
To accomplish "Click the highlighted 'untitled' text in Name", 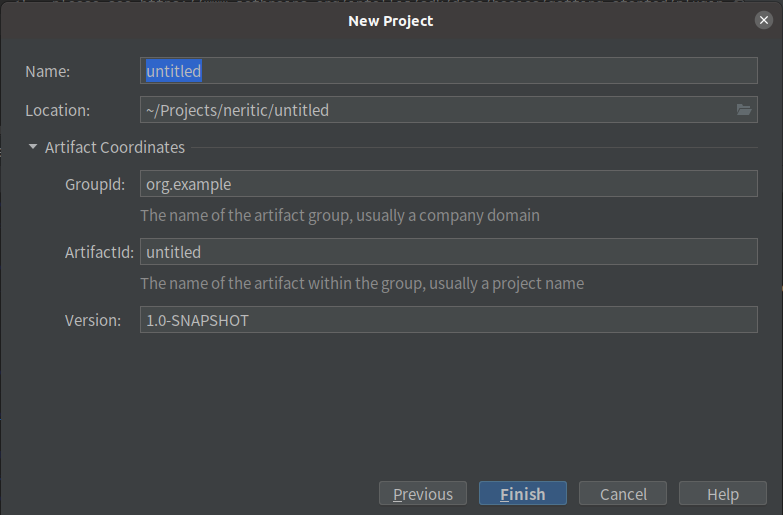I will [173, 71].
